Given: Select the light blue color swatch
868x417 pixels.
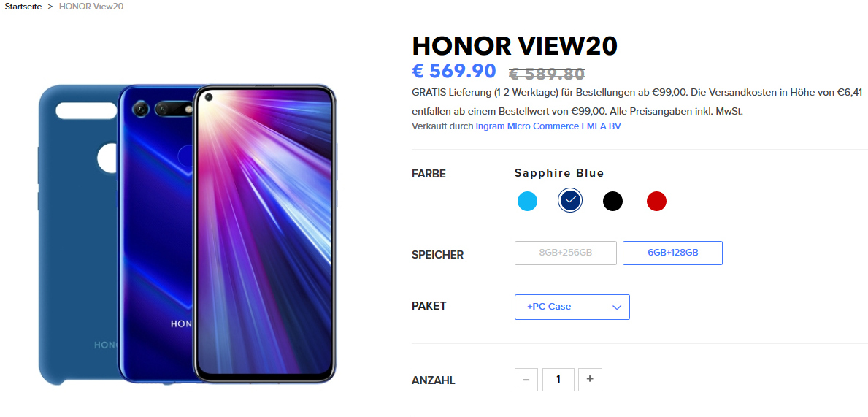Looking at the screenshot, I should [x=527, y=201].
